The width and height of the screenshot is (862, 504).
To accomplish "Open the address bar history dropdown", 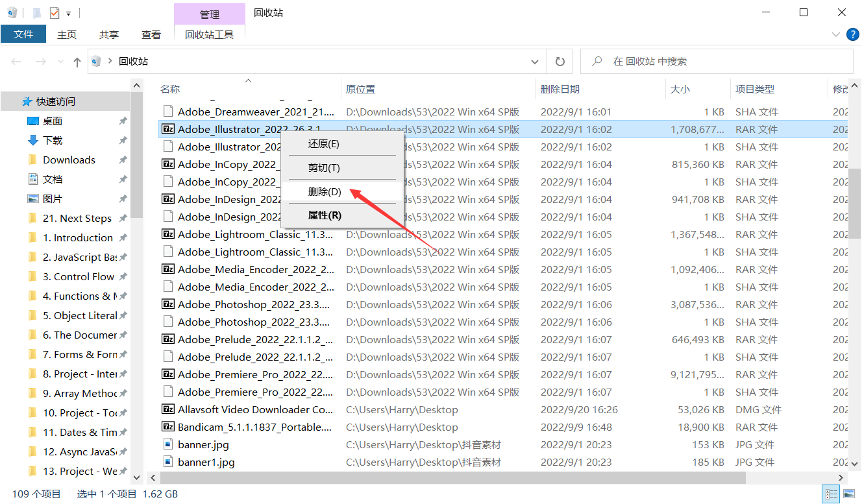I will click(535, 62).
